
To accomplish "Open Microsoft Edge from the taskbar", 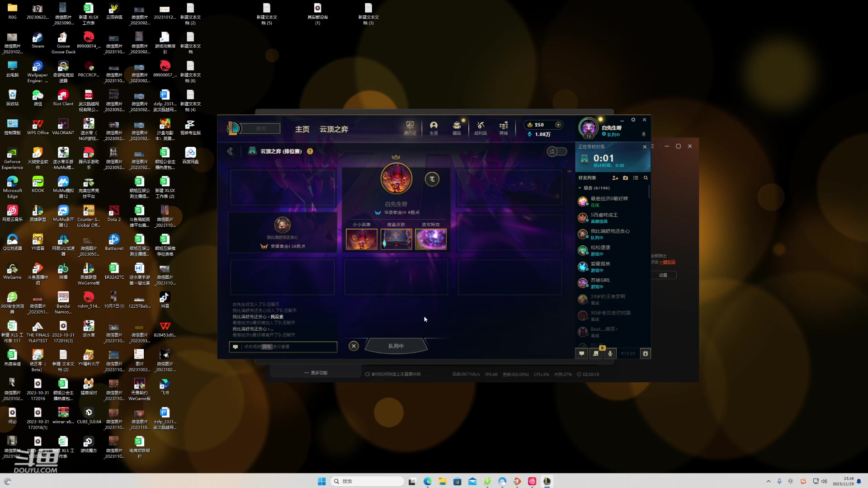I will pos(427,481).
